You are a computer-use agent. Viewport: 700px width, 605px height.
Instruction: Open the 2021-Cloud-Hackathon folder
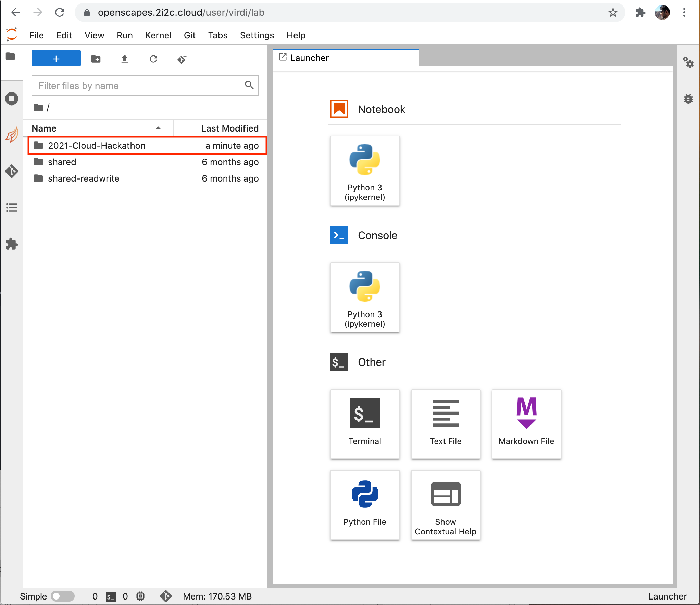click(97, 146)
